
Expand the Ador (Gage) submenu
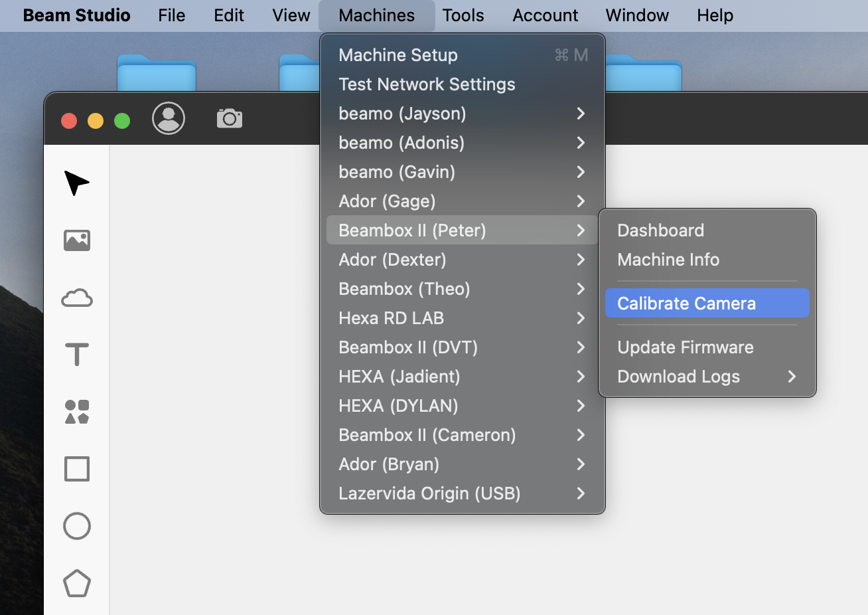tap(463, 201)
